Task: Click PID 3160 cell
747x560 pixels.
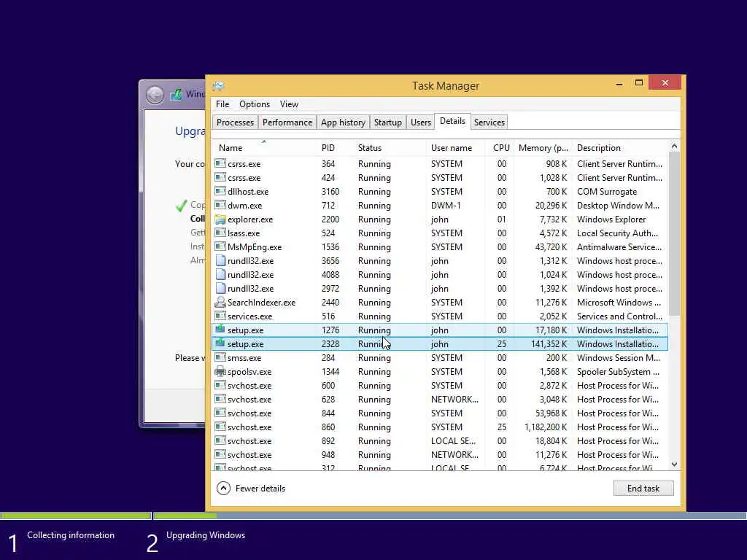Action: [330, 192]
